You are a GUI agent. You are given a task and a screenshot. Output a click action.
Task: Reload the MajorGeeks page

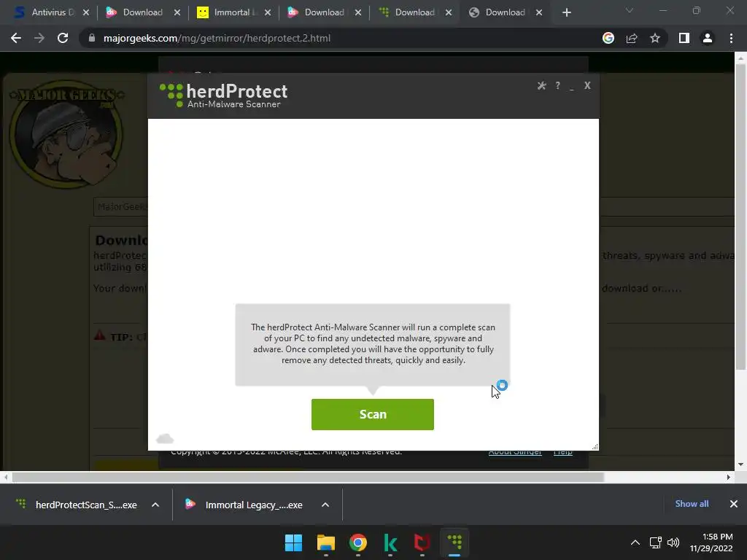(63, 38)
